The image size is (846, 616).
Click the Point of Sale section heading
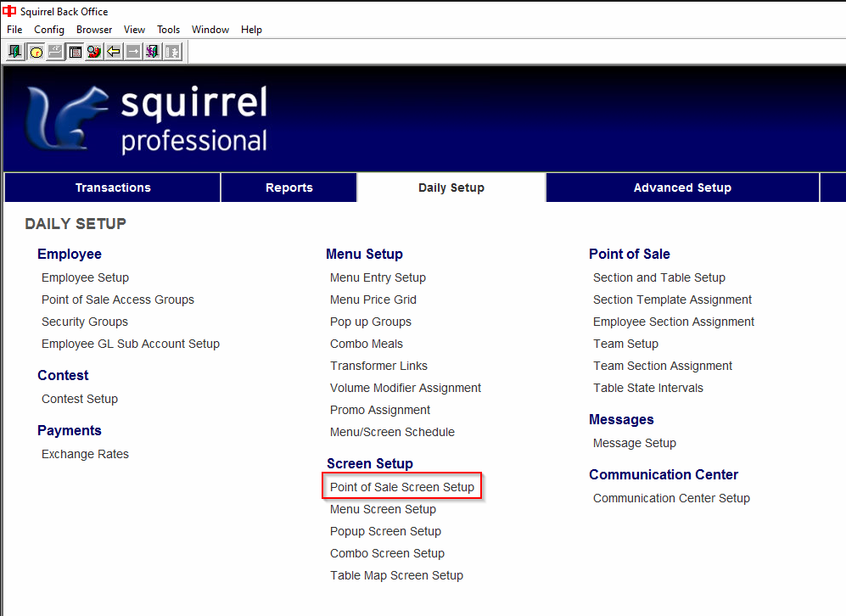[x=629, y=254]
